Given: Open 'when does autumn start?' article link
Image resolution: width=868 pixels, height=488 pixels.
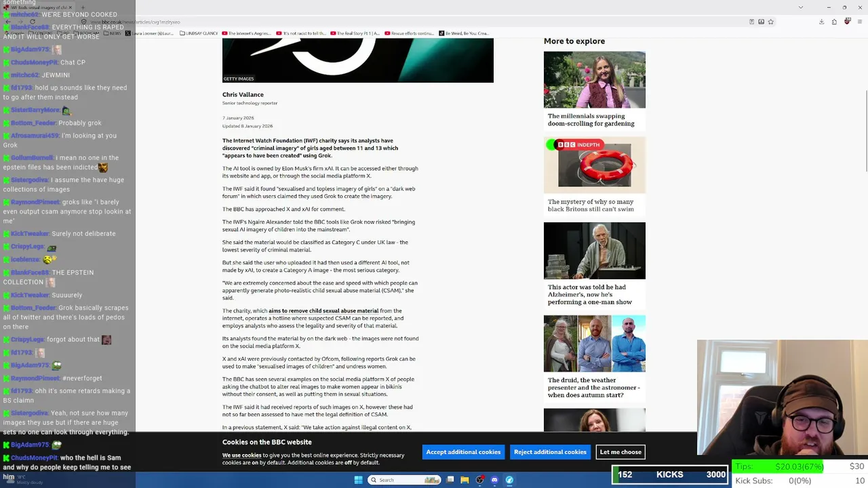Looking at the screenshot, I should [594, 388].
